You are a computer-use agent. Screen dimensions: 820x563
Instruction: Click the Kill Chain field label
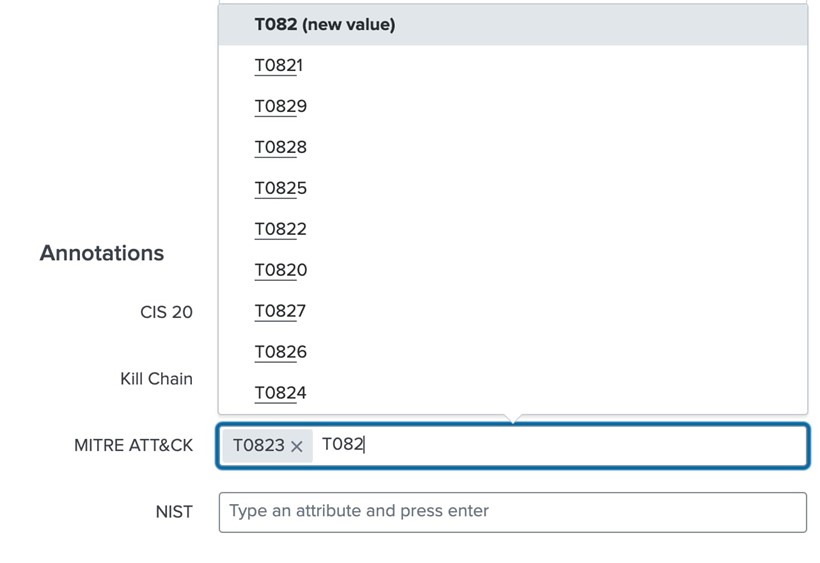156,379
